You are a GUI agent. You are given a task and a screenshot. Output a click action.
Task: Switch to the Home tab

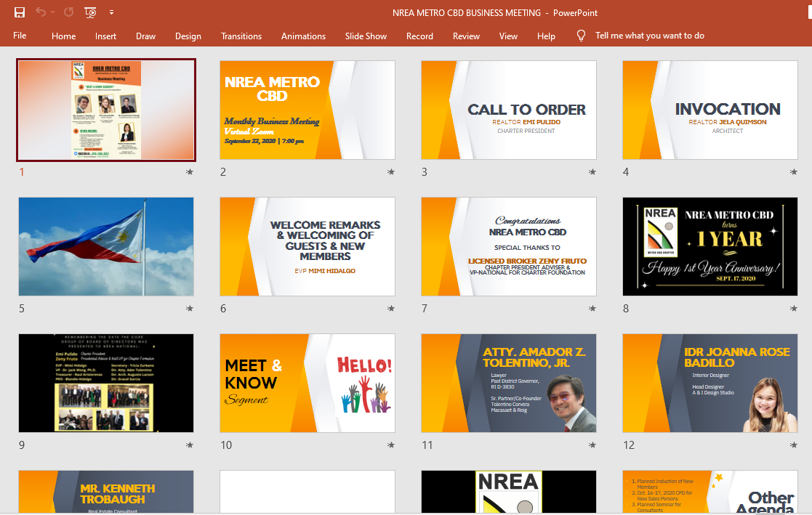[64, 36]
